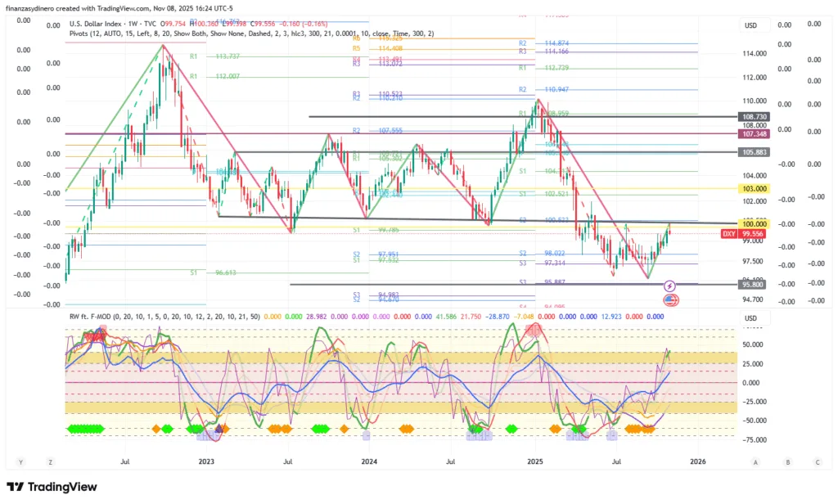Click the US flag economic event icon

coord(669,300)
